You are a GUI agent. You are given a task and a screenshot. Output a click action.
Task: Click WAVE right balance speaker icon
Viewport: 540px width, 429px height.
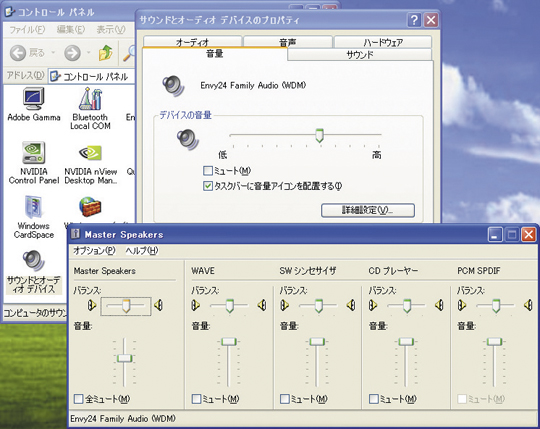(x=262, y=305)
